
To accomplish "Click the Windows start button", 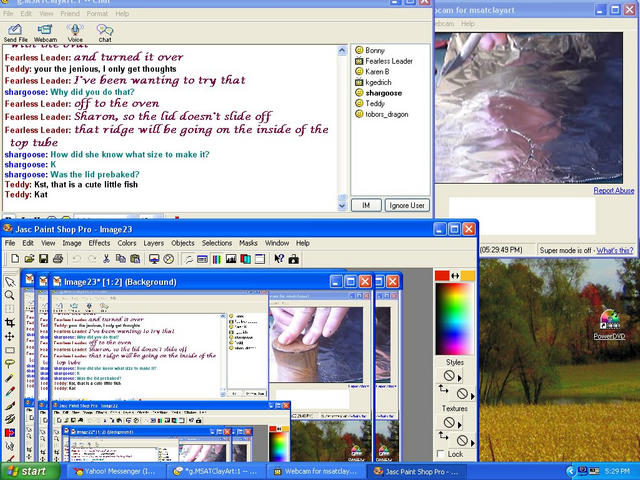I will click(x=29, y=471).
